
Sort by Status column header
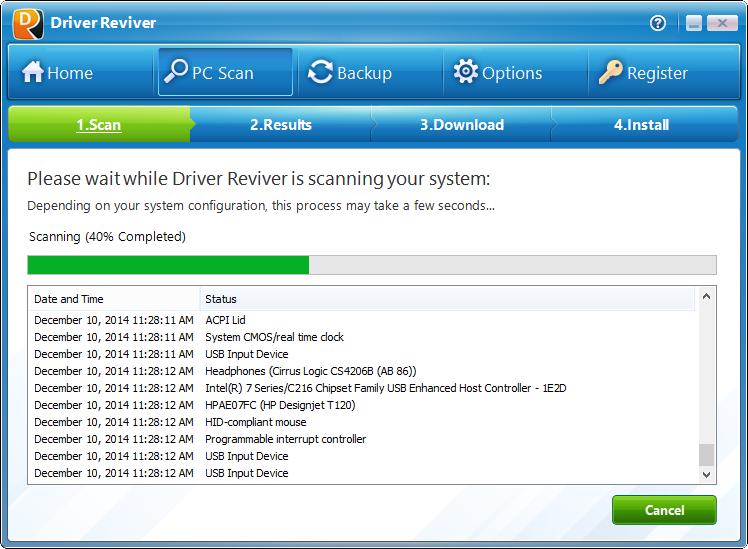(x=220, y=299)
